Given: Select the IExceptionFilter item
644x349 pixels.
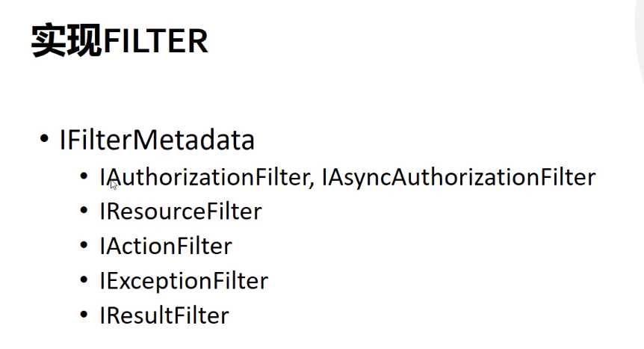Looking at the screenshot, I should pyautogui.click(x=184, y=282).
